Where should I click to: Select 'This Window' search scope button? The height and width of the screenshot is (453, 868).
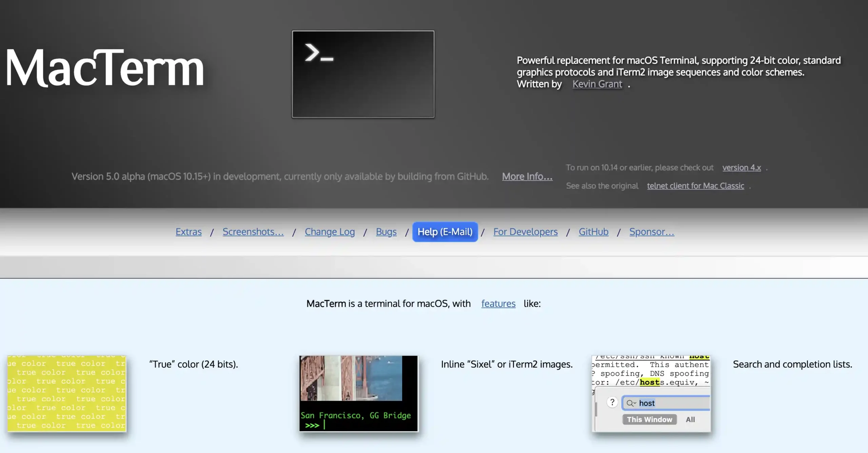click(650, 419)
